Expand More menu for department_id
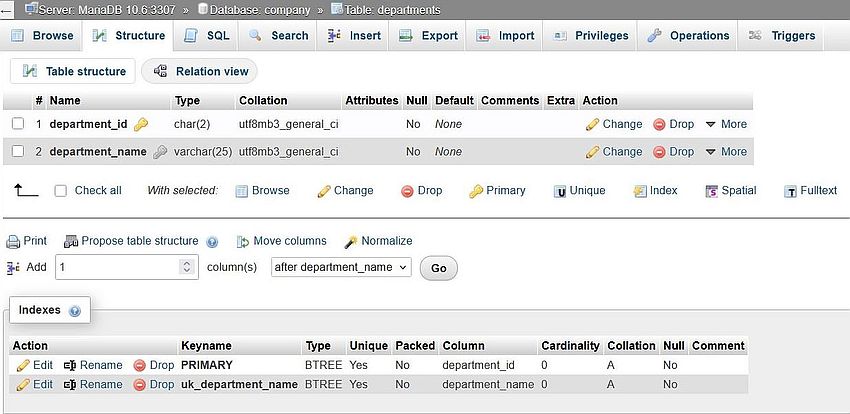The image size is (850, 414). [x=726, y=124]
